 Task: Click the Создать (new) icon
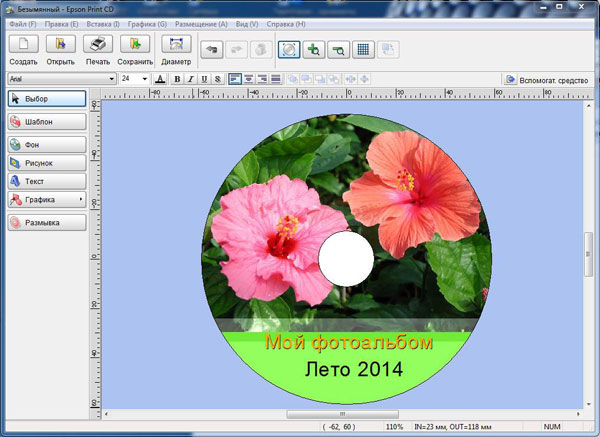pos(24,45)
